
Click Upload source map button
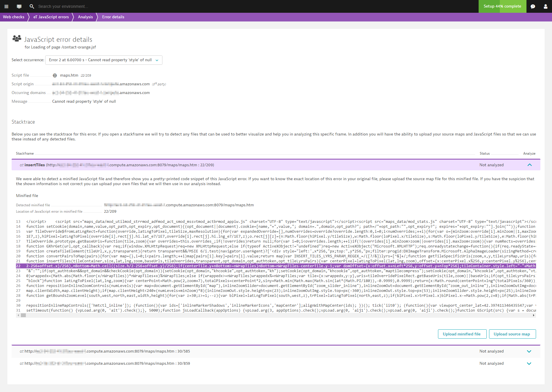coord(512,334)
